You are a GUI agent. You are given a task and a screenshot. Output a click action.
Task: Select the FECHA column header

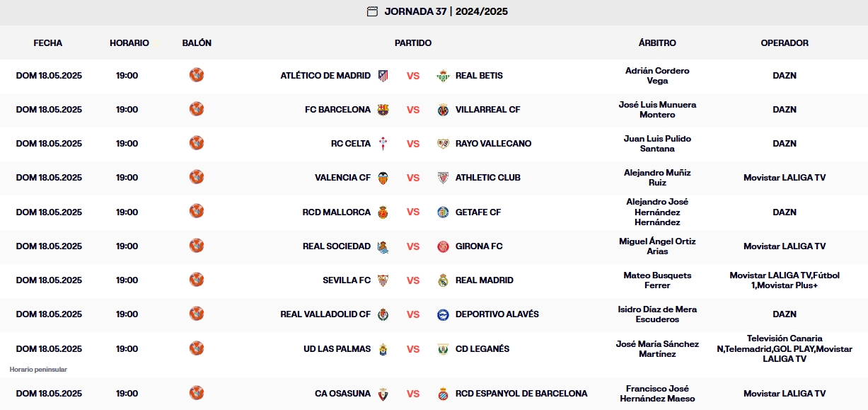[x=48, y=43]
